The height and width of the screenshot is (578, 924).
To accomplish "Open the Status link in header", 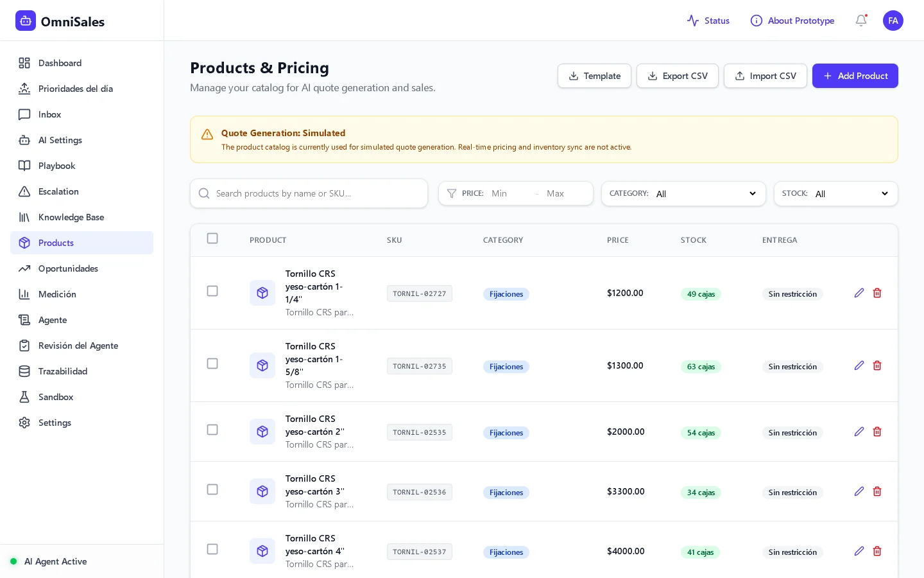I will (x=708, y=21).
